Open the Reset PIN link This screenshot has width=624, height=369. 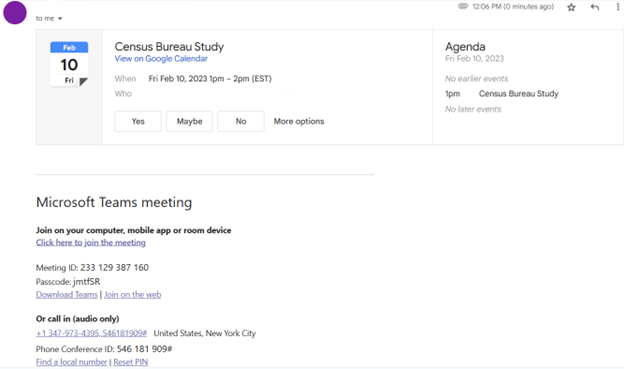tap(131, 362)
